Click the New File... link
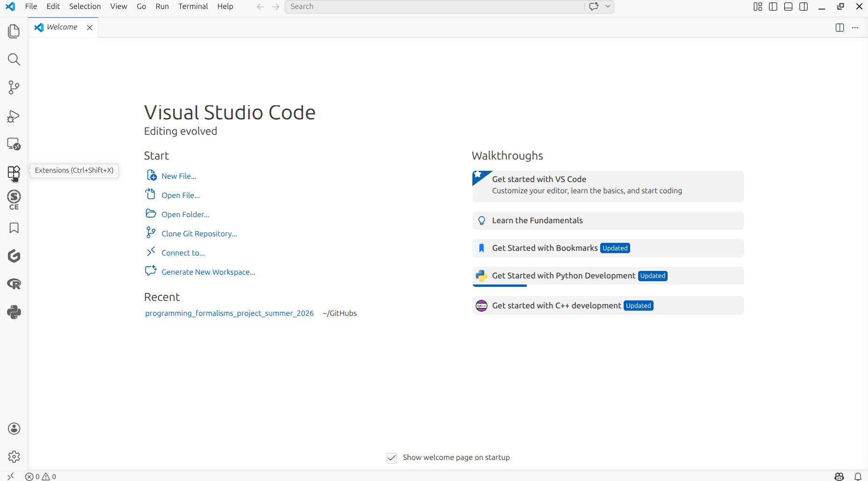The width and height of the screenshot is (868, 481). (179, 176)
